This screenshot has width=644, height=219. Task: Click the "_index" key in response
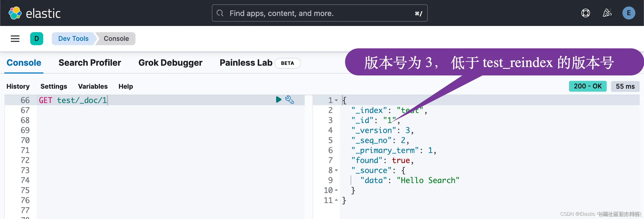[369, 110]
